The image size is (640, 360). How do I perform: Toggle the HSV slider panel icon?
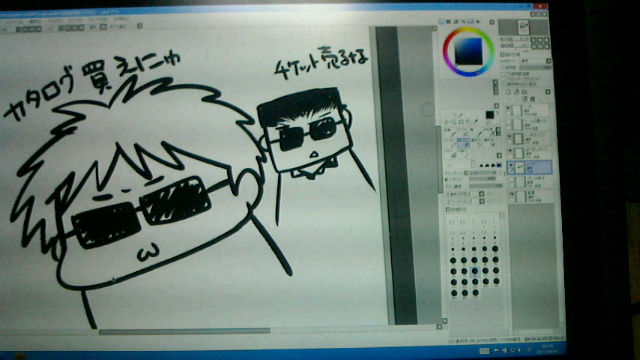click(456, 22)
